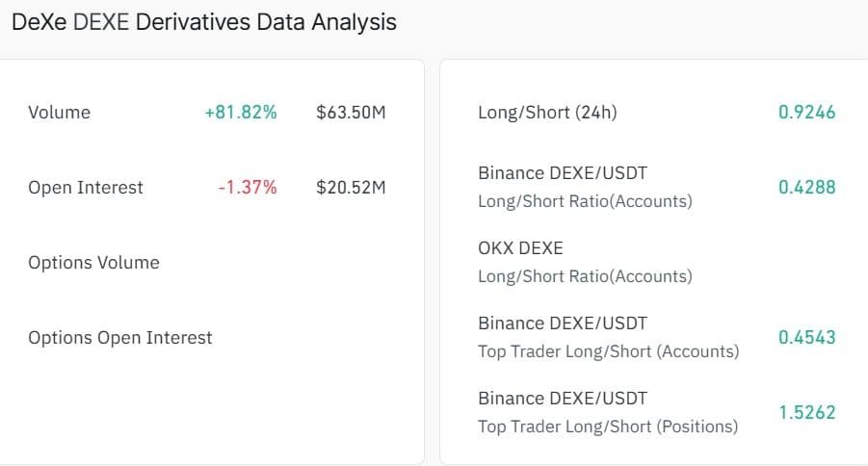Click the $63.50M volume amount
The height and width of the screenshot is (466, 868).
pyautogui.click(x=351, y=113)
